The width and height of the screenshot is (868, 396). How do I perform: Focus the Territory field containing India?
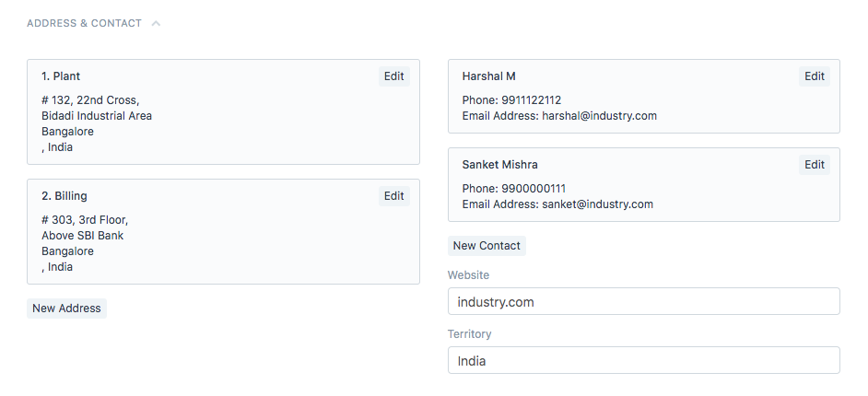[643, 361]
